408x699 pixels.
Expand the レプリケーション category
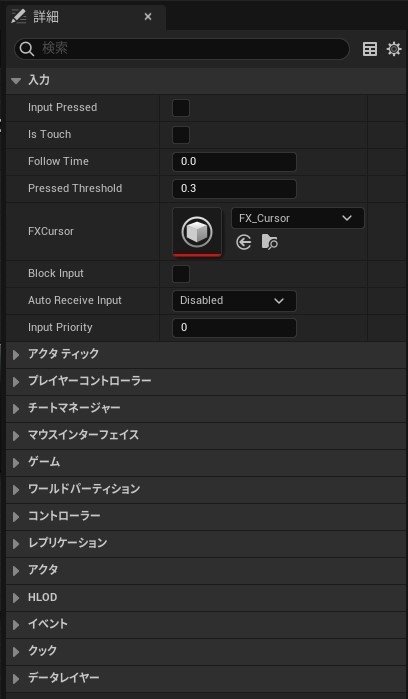[x=16, y=544]
